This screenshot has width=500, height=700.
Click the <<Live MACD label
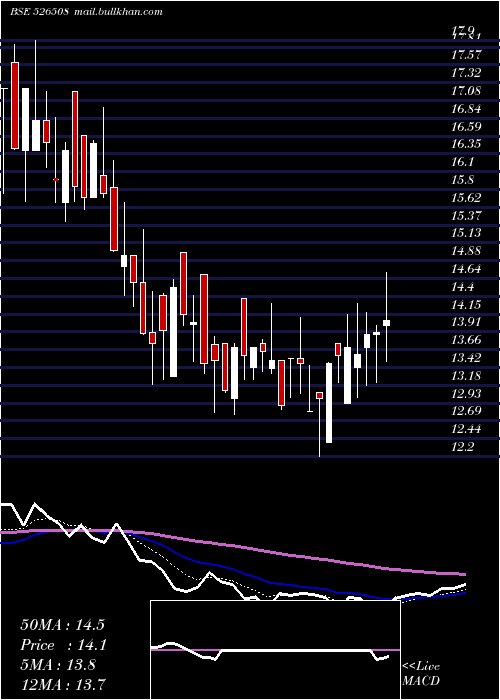tap(421, 673)
